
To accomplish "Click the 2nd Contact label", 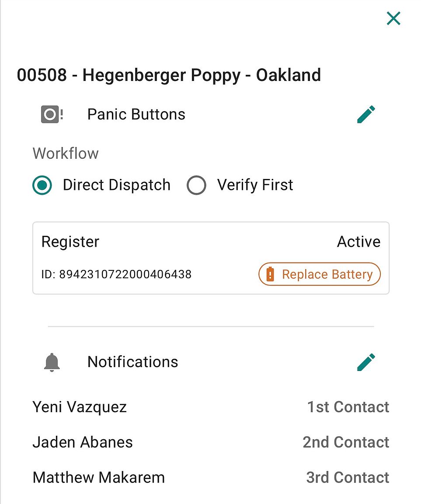I will pos(346,442).
